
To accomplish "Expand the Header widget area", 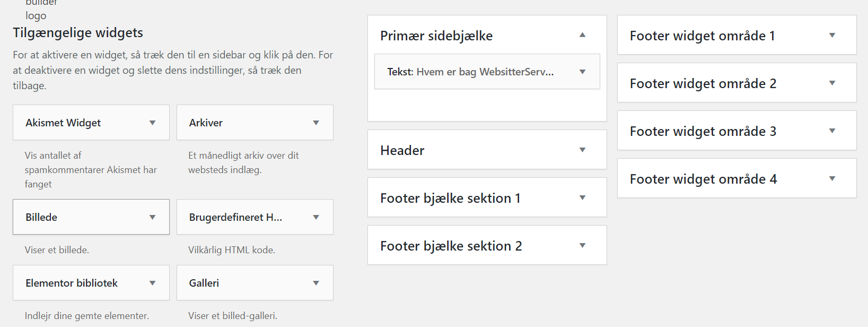I will 582,150.
